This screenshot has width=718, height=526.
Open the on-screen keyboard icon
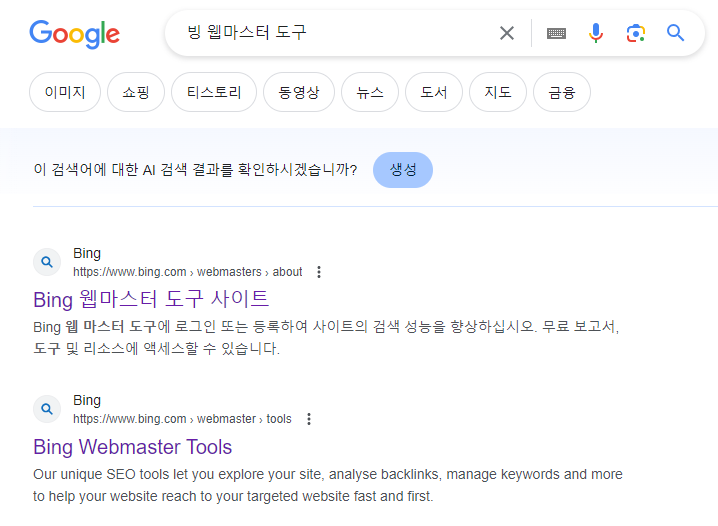click(556, 33)
